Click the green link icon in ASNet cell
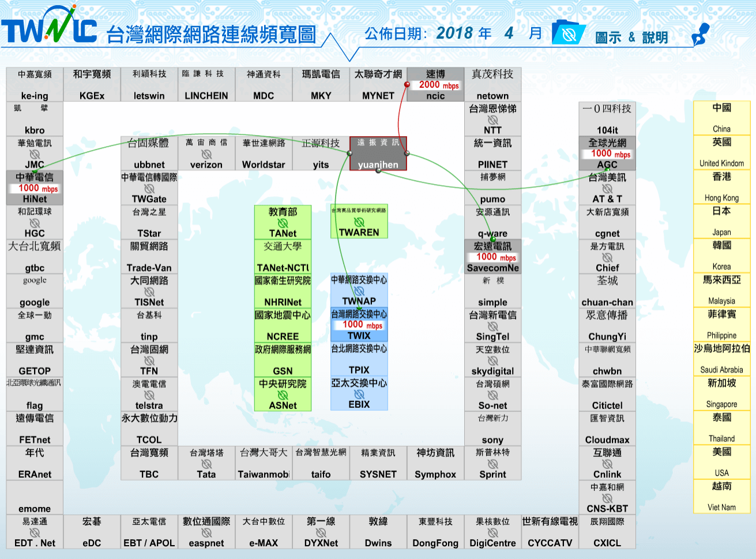This screenshot has width=756, height=559. click(283, 395)
